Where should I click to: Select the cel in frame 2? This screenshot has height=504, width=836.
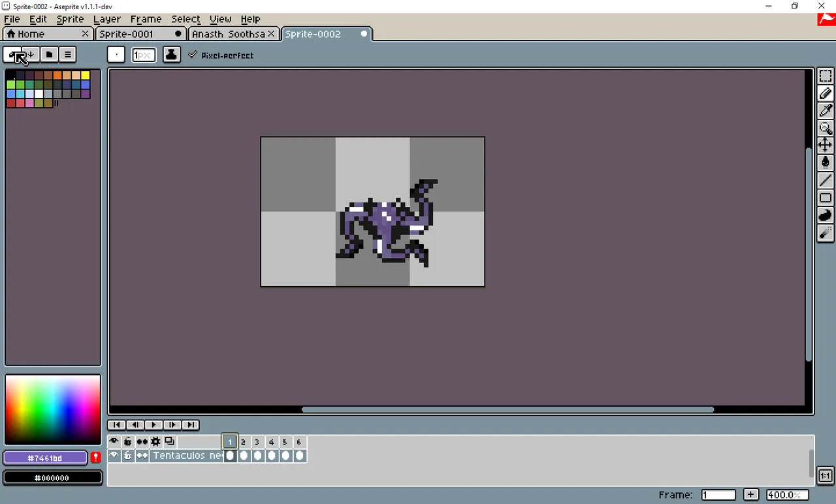(244, 456)
